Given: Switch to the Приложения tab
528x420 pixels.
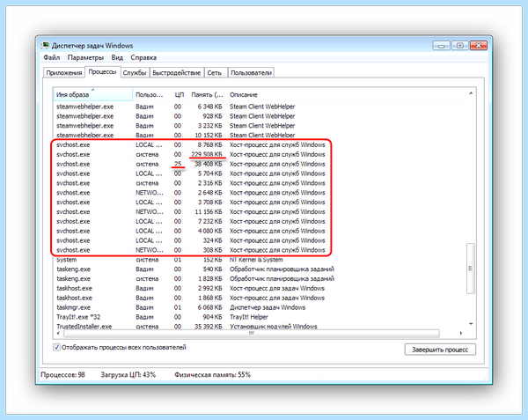Looking at the screenshot, I should pos(64,73).
